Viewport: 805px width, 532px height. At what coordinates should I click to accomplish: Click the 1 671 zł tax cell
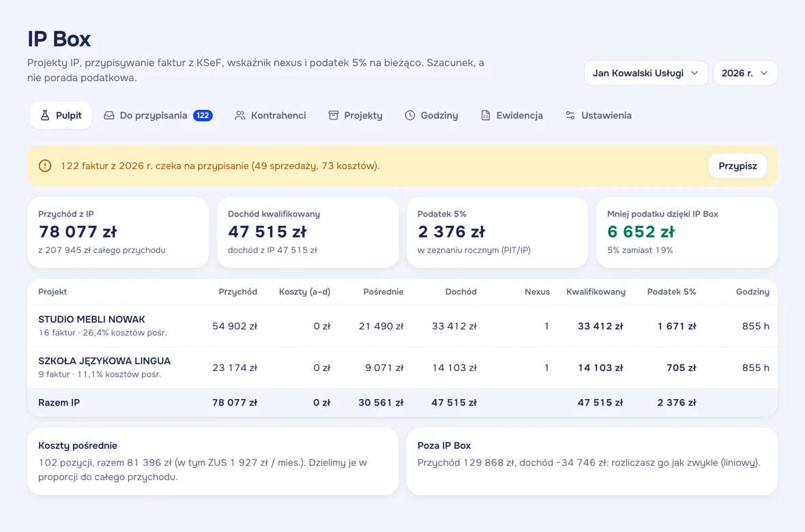[677, 326]
